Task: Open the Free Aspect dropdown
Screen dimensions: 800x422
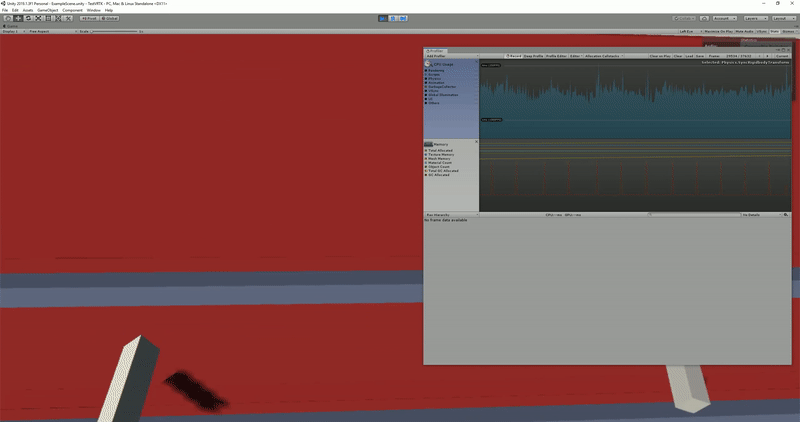Action: pos(53,32)
